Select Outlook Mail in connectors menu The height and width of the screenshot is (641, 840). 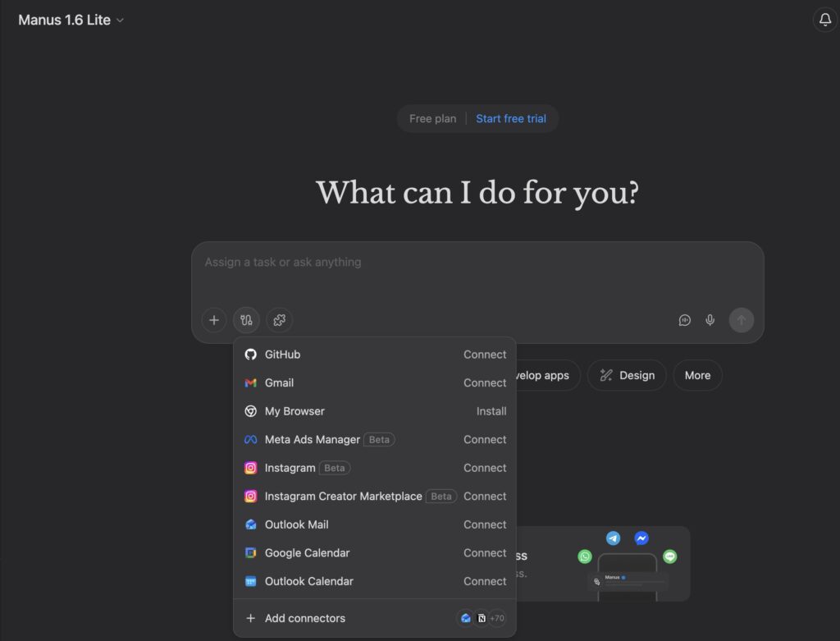296,524
